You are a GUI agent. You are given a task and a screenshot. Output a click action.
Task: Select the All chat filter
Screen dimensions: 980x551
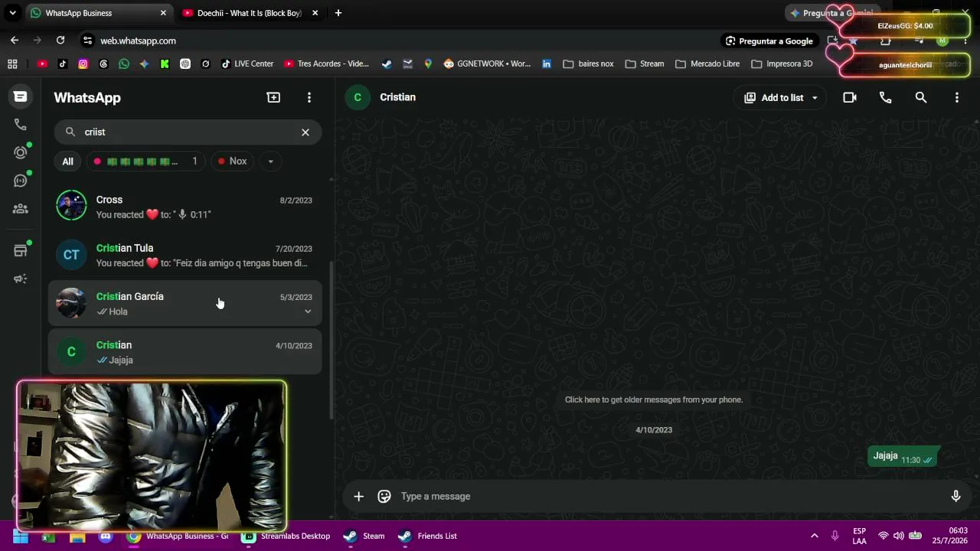67,161
